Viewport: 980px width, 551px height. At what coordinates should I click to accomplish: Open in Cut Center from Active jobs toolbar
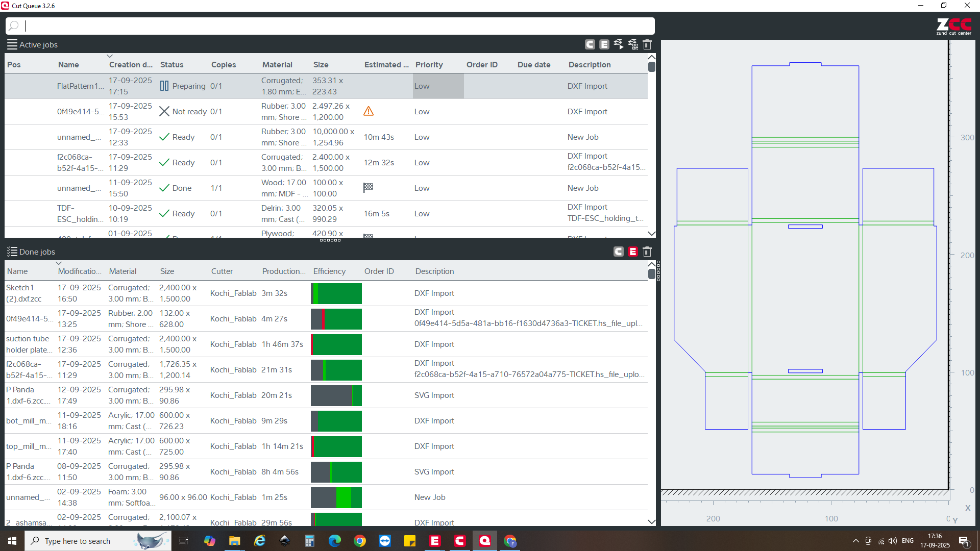590,44
